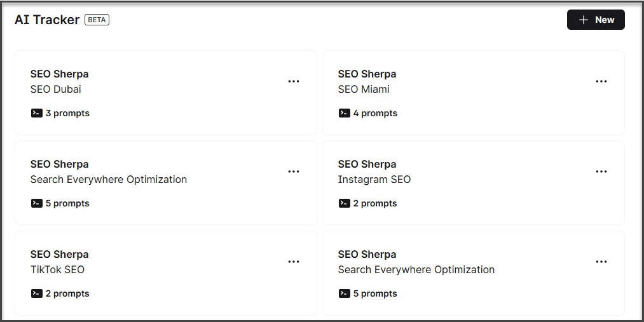The image size is (644, 322).
Task: Open more options for Search Everywhere Optimization beside TikTok SEO
Action: (x=601, y=262)
